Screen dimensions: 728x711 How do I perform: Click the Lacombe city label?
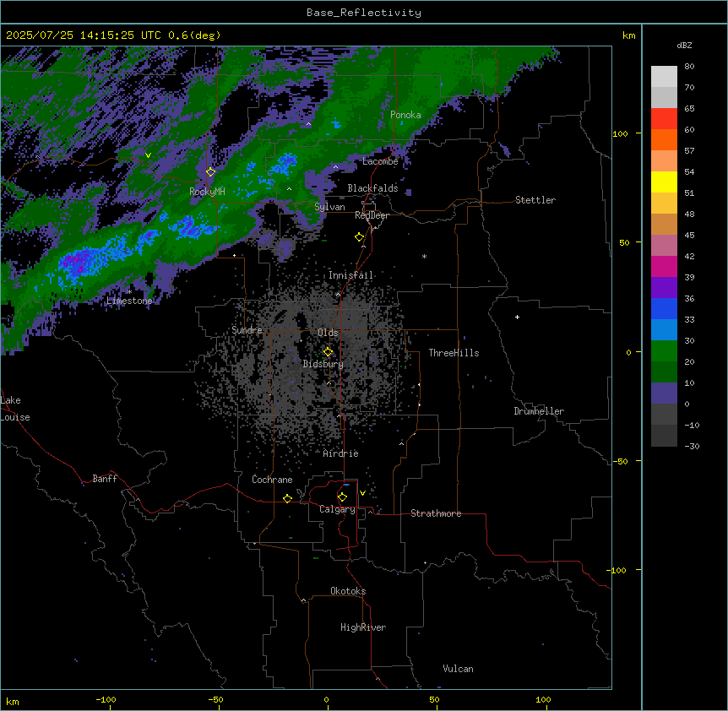(x=380, y=161)
